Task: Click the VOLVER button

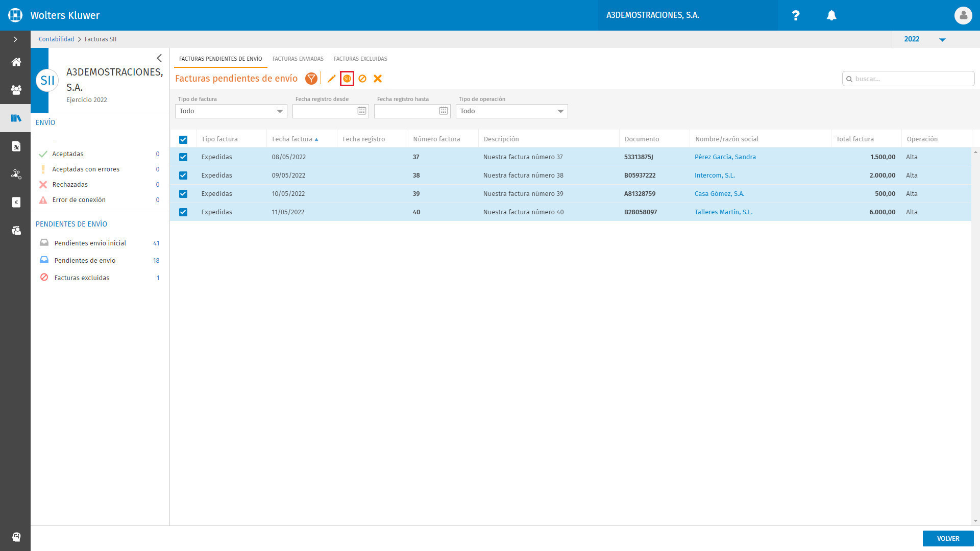Action: coord(948,539)
